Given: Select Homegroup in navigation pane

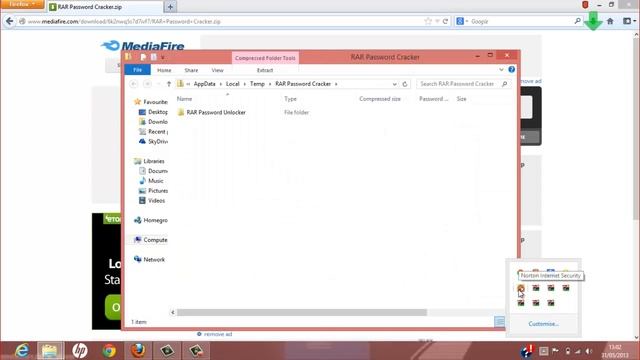Looking at the screenshot, I should [x=151, y=220].
